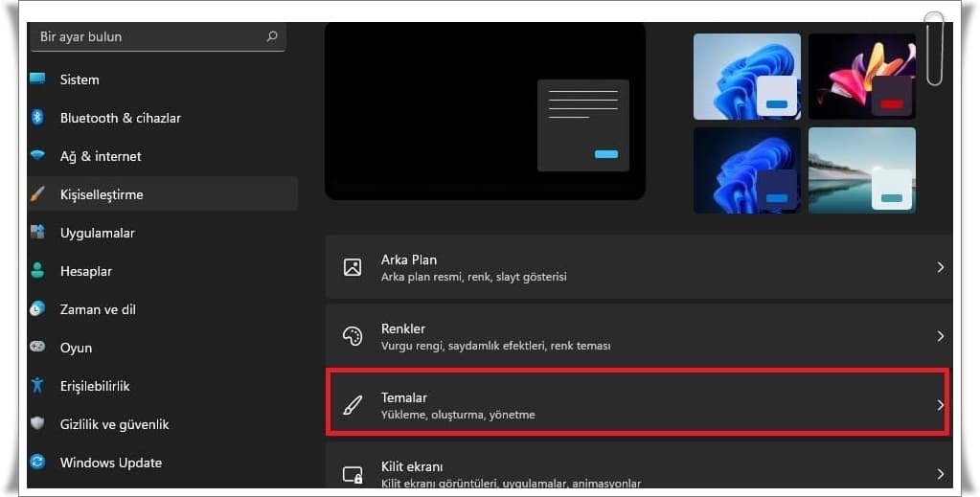Viewport: 980px width, 497px height.
Task: Click the Hesaplar person icon
Action: click(37, 270)
